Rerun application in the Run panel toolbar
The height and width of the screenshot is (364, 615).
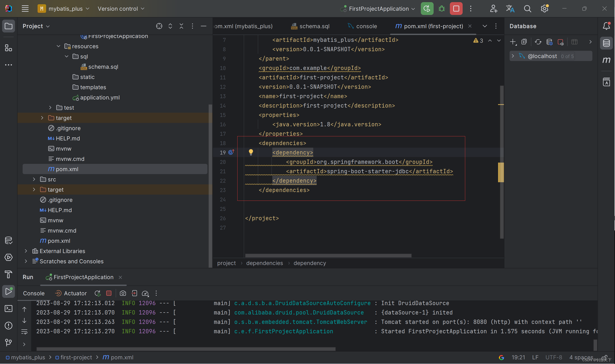click(x=97, y=293)
